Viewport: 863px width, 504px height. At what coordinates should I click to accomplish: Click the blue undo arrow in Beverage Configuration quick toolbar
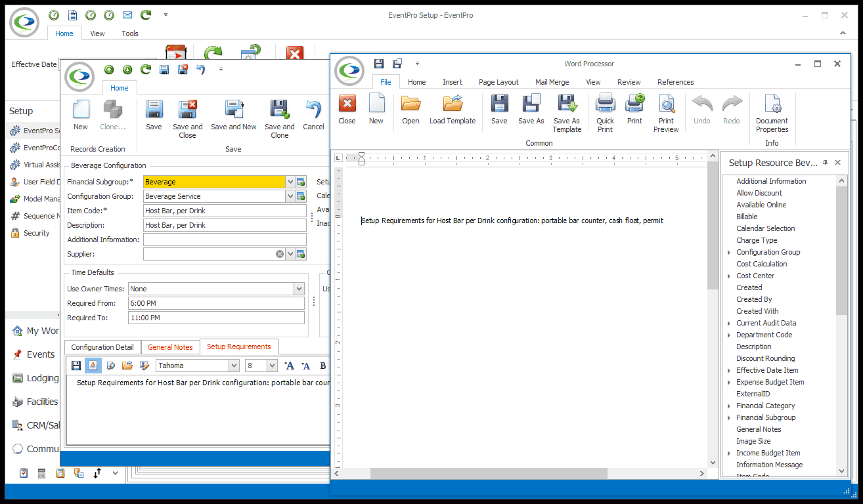pyautogui.click(x=201, y=69)
